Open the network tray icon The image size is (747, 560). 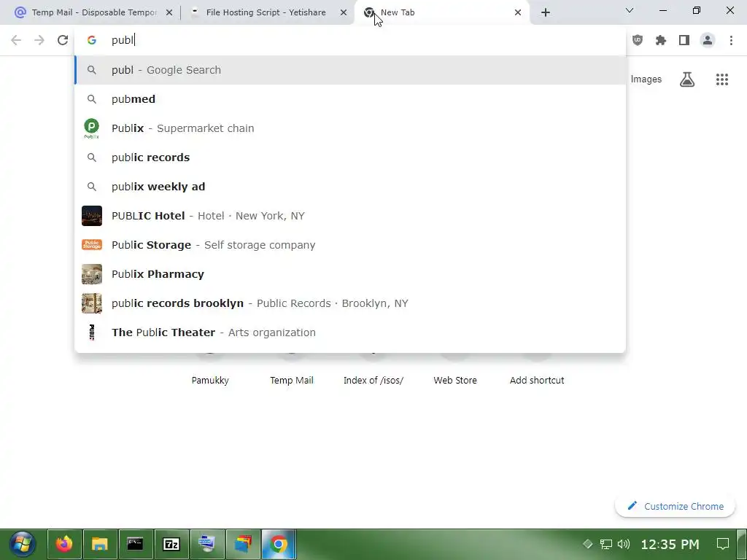click(x=606, y=544)
